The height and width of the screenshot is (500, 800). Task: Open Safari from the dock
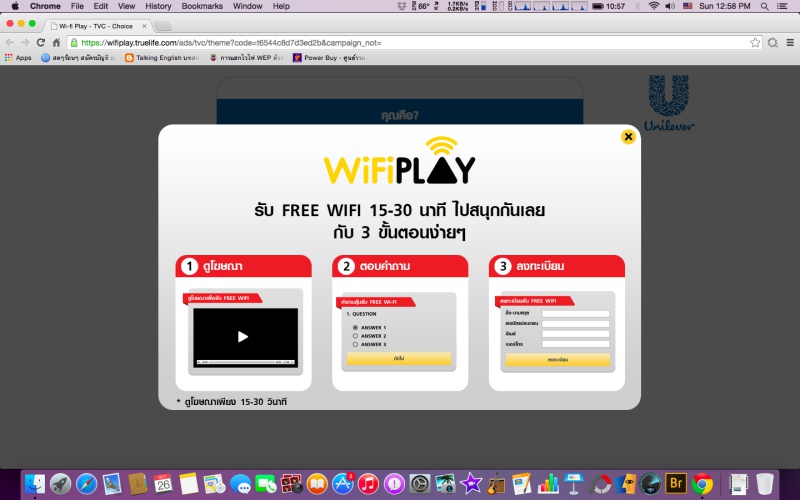tap(86, 484)
